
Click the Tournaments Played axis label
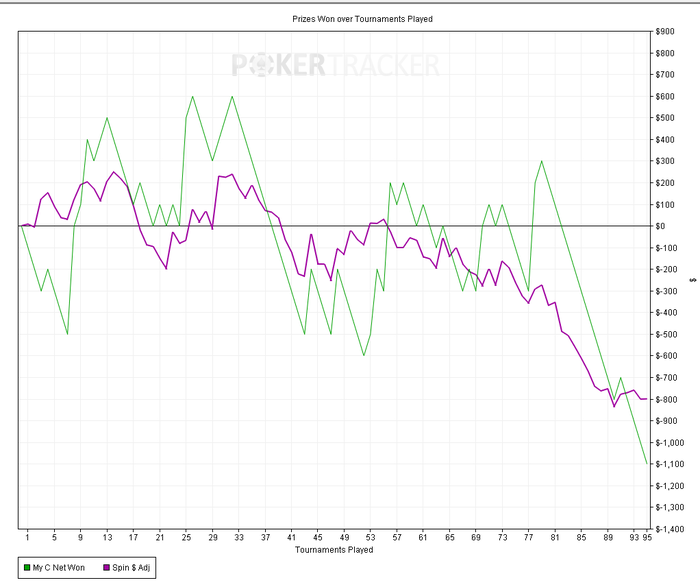(334, 550)
